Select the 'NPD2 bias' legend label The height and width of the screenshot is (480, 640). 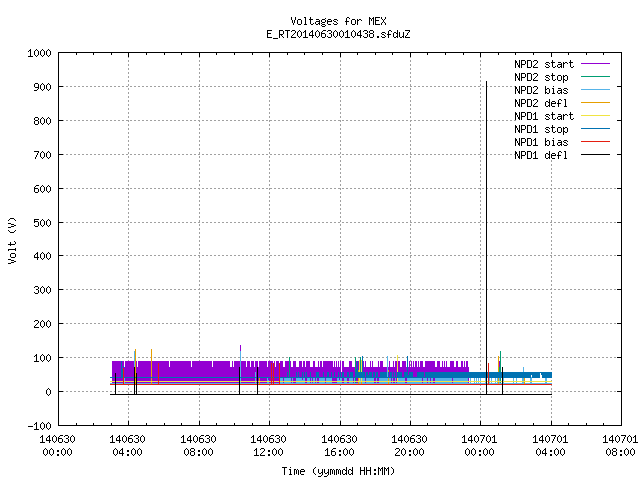coord(541,90)
